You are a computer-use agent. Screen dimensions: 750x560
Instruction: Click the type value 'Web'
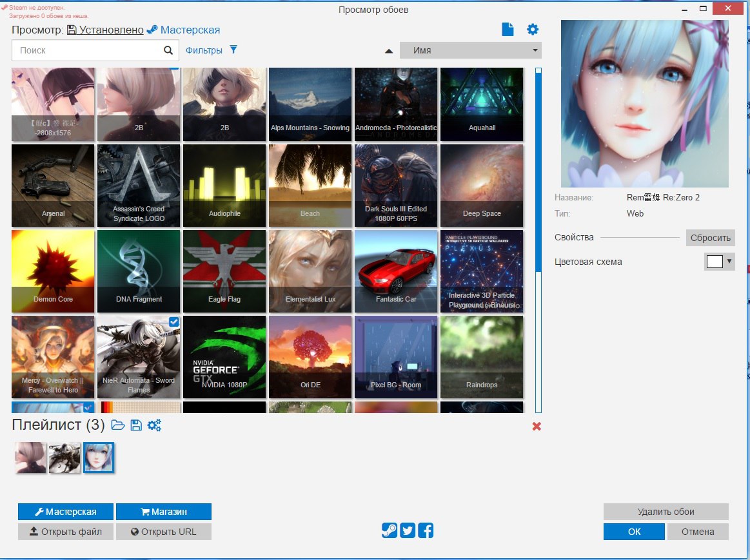click(x=635, y=213)
